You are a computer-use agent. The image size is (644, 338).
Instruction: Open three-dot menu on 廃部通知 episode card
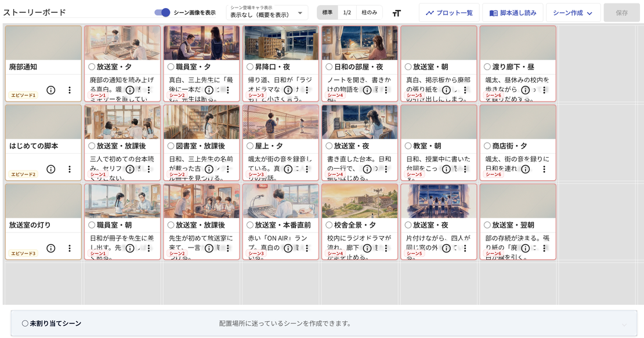tap(70, 90)
